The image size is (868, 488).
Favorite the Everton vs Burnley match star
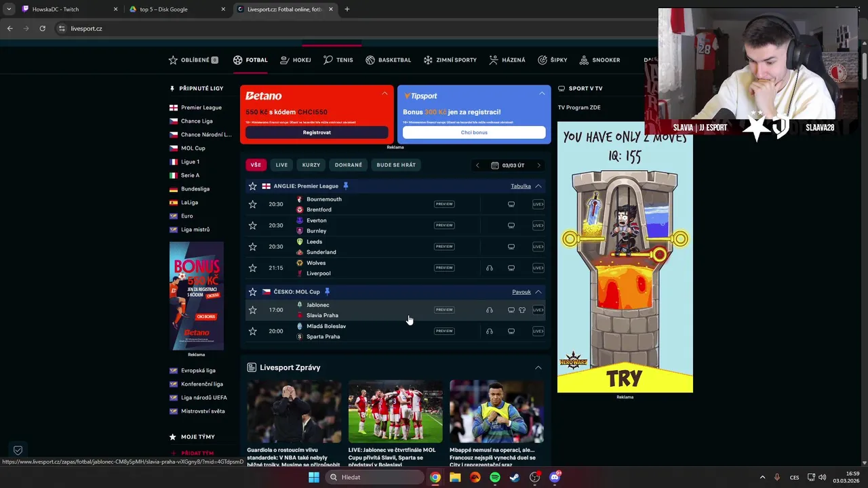(252, 225)
